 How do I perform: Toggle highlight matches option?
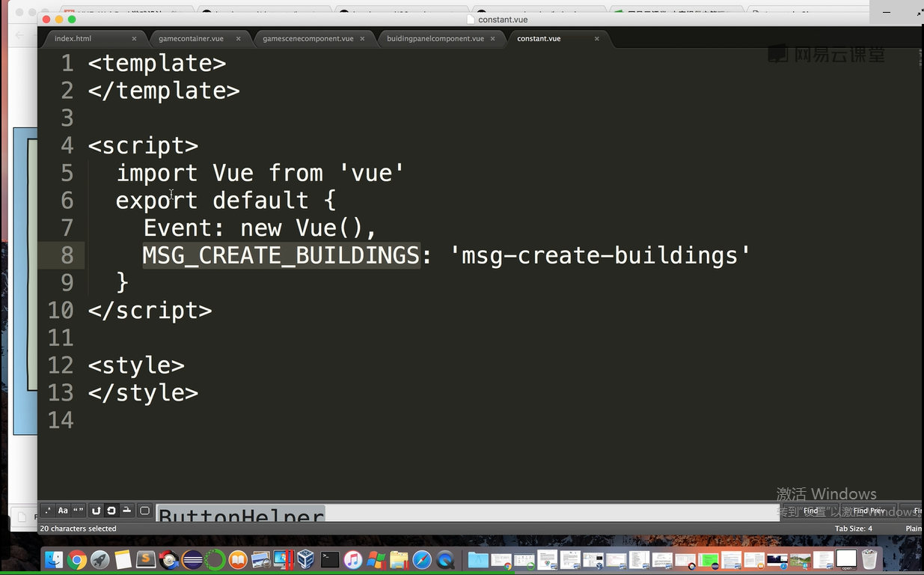[x=144, y=511]
